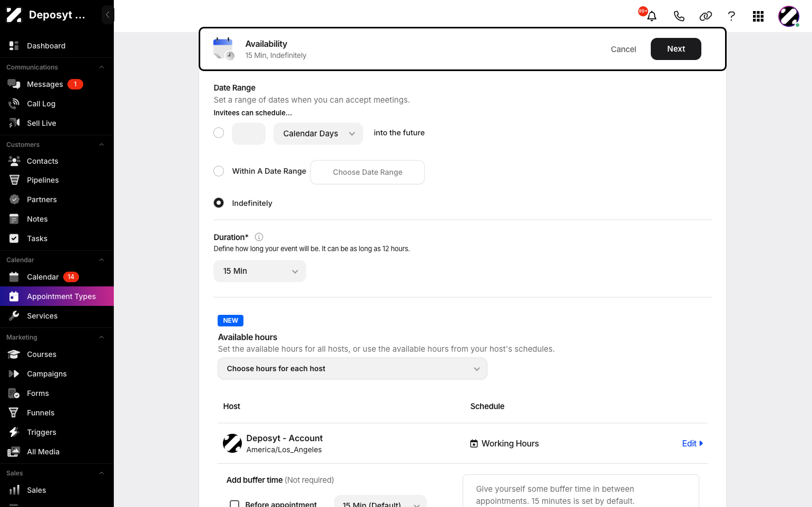Click Edit for Working Hours schedule
812x507 pixels.
[x=692, y=443]
